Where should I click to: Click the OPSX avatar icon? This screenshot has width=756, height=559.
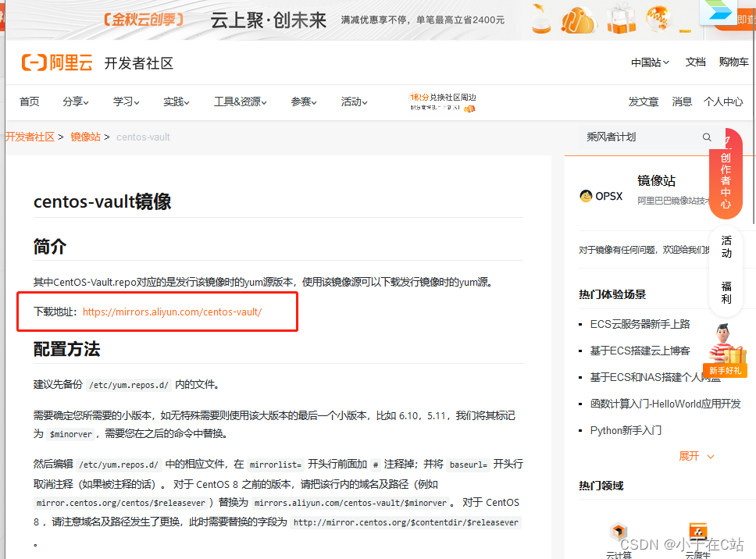coord(586,196)
